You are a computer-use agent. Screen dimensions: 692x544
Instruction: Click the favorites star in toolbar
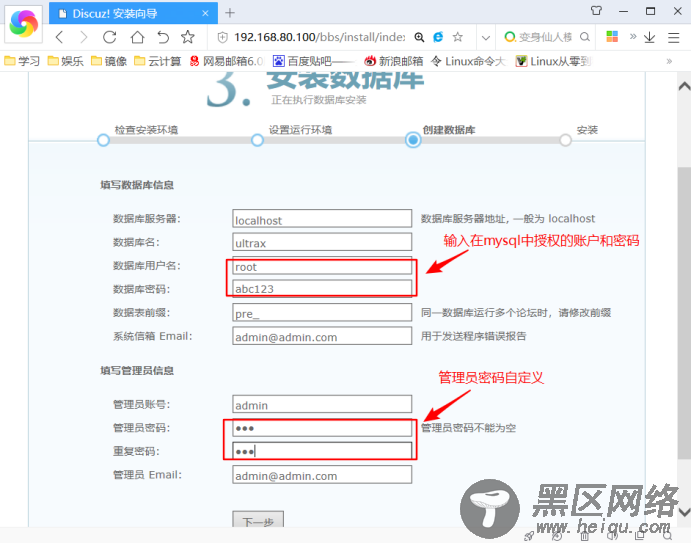(x=188, y=37)
